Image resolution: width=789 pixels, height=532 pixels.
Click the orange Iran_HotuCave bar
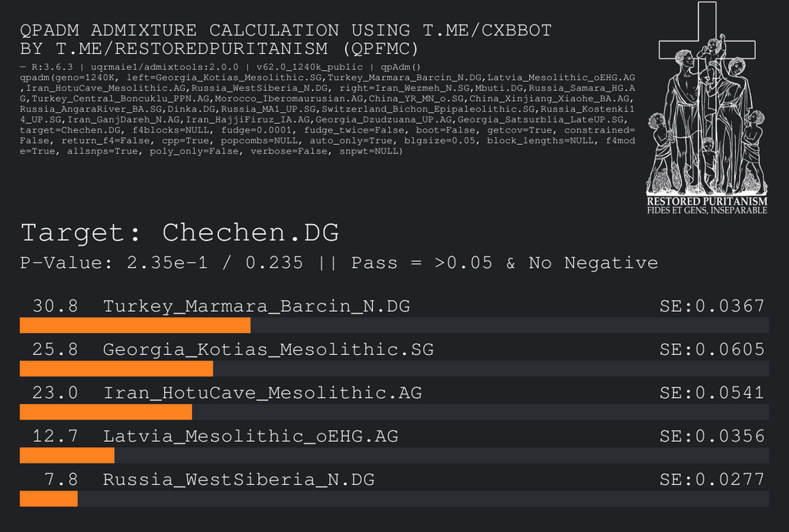point(106,412)
